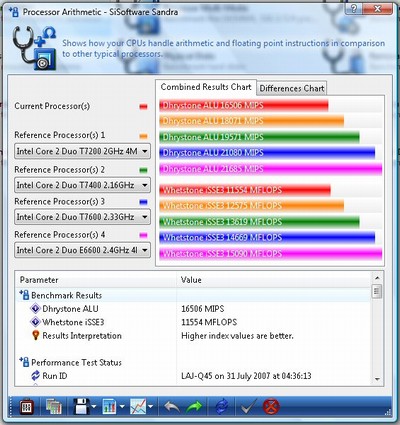The height and width of the screenshot is (425, 400).
Task: Click the blue Reference Processor 3 swatch
Action: (143, 202)
